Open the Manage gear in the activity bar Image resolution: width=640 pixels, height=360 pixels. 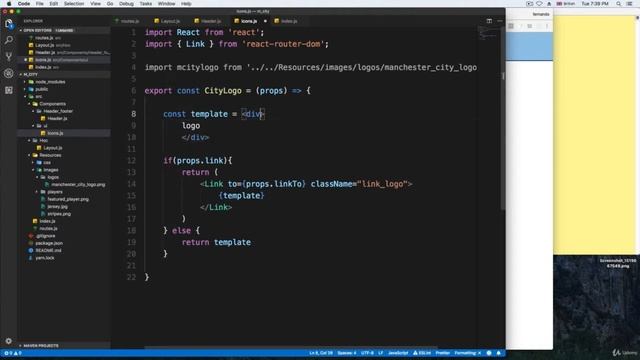pos(9,341)
